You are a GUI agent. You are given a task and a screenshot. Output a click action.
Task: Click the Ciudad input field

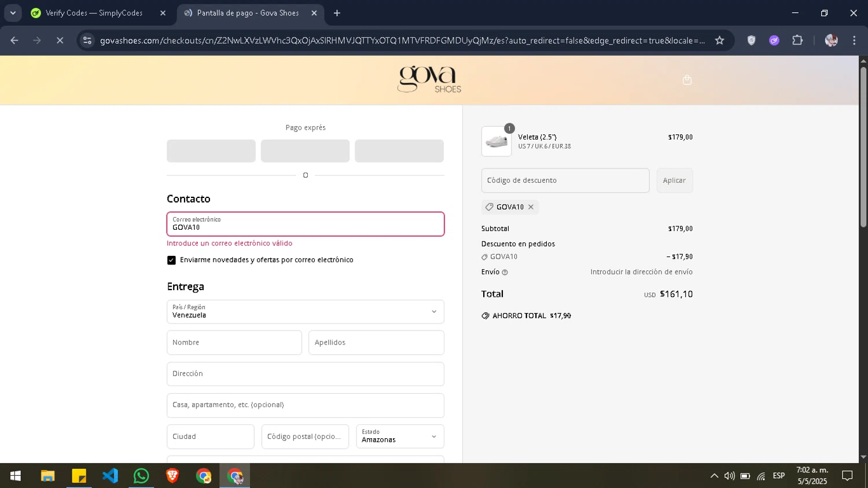click(211, 436)
